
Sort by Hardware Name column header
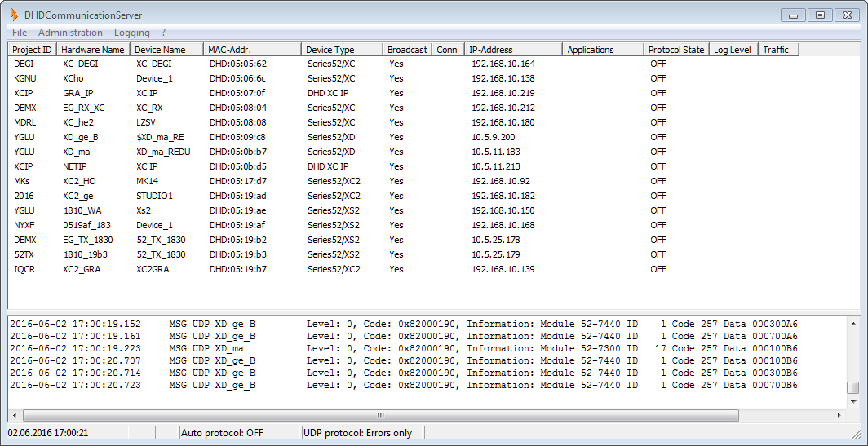coord(93,50)
